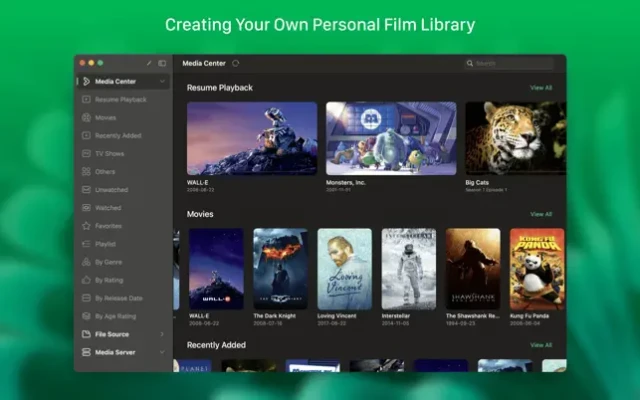The width and height of the screenshot is (640, 400).
Task: Go to TV Shows in sidebar
Action: 109,153
